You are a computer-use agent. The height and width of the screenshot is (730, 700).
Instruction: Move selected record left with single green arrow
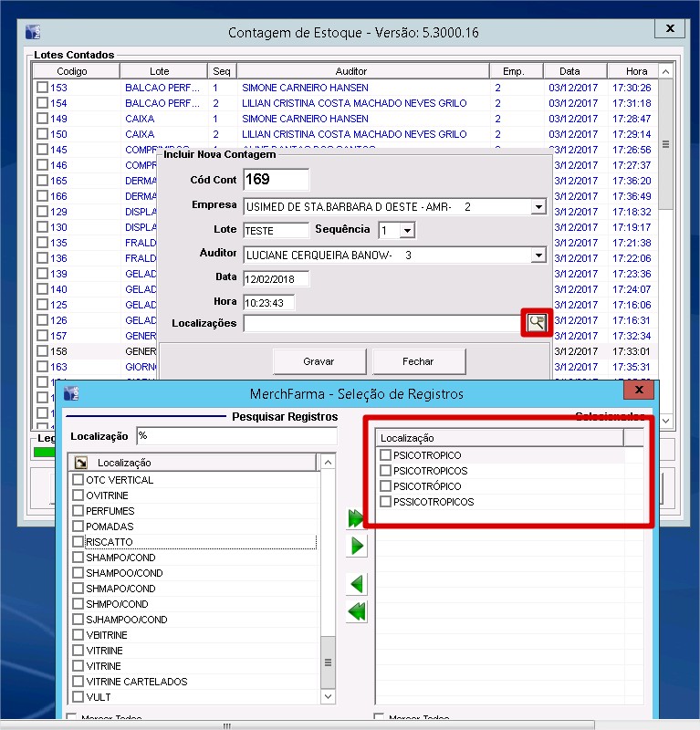pyautogui.click(x=357, y=584)
